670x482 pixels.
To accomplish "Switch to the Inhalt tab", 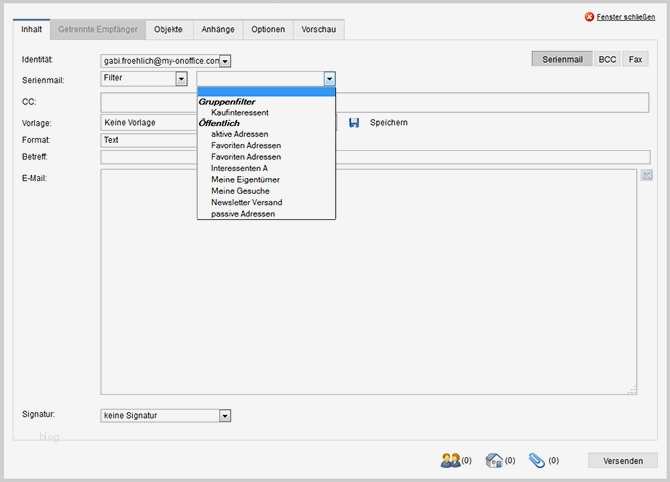I will coord(32,29).
